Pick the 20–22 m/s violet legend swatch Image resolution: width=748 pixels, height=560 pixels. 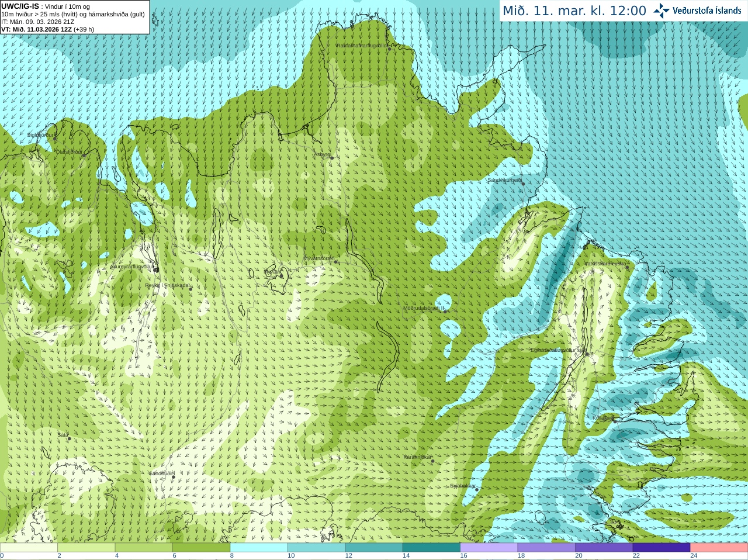click(604, 548)
